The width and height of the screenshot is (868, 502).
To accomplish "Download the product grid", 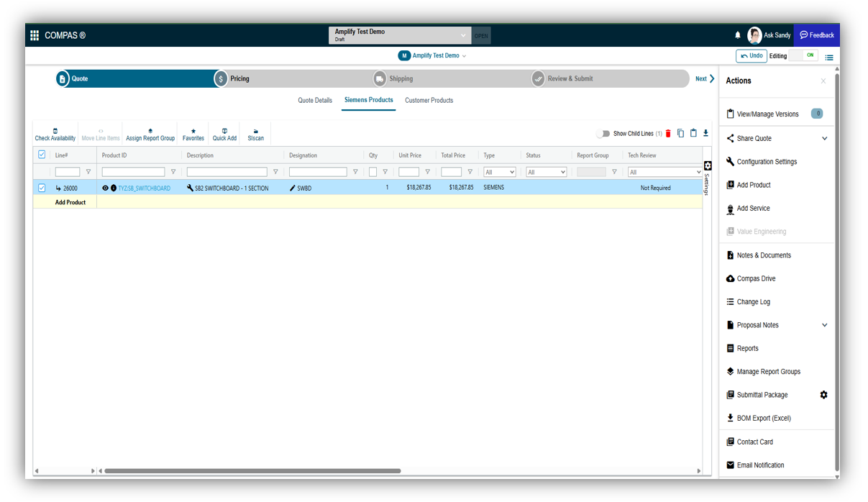I will 705,134.
